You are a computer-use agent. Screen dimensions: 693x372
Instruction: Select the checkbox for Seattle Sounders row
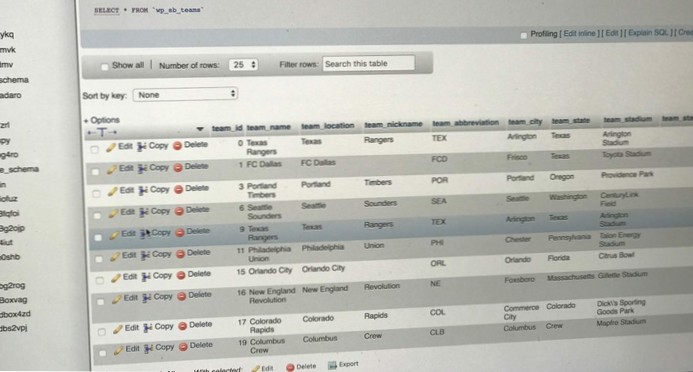[x=97, y=216]
